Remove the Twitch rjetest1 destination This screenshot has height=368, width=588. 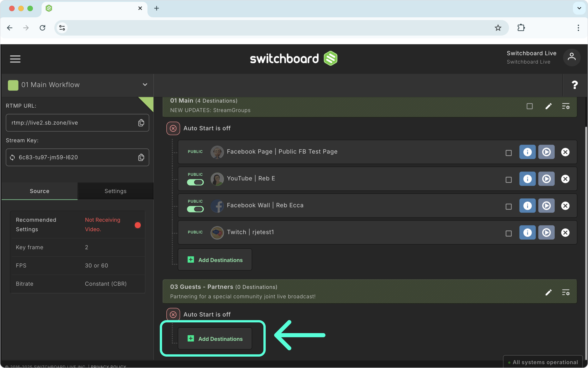pyautogui.click(x=565, y=232)
